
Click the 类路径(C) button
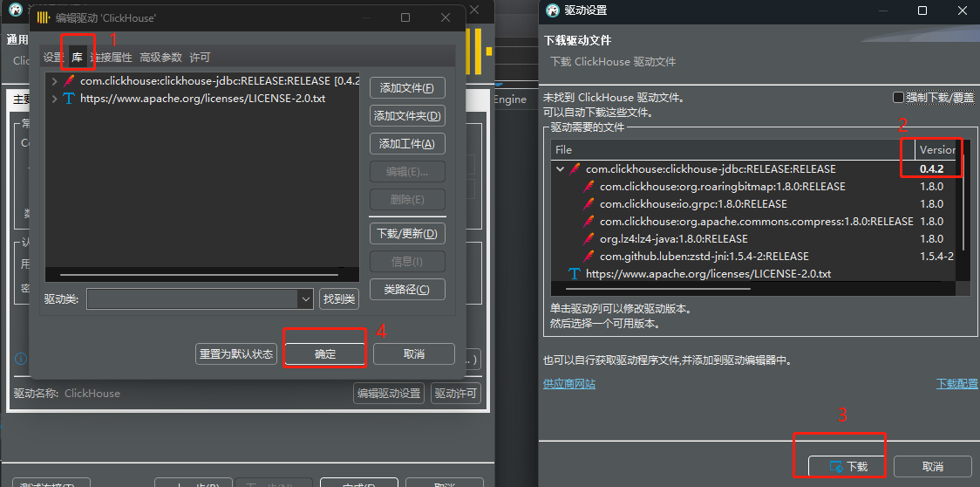pyautogui.click(x=407, y=289)
